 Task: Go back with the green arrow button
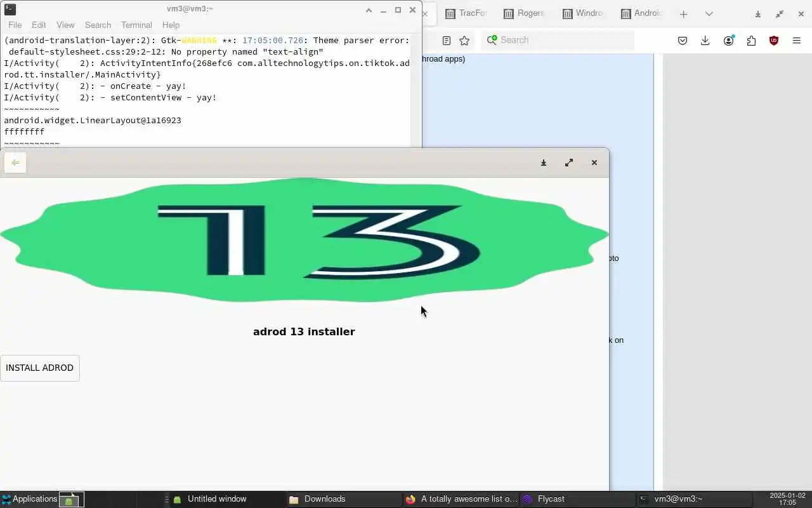pyautogui.click(x=15, y=163)
